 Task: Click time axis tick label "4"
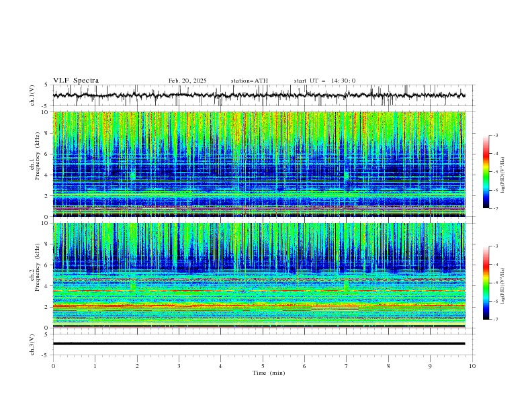(x=220, y=366)
